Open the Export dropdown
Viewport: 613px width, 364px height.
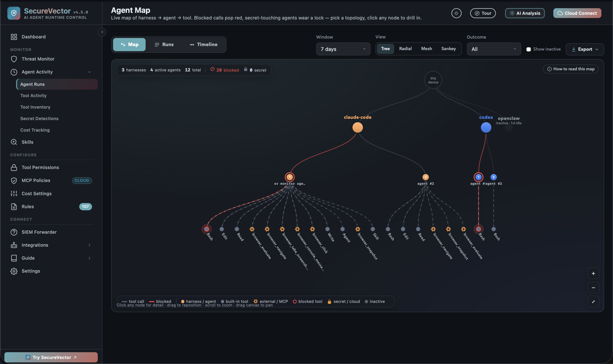(x=585, y=49)
